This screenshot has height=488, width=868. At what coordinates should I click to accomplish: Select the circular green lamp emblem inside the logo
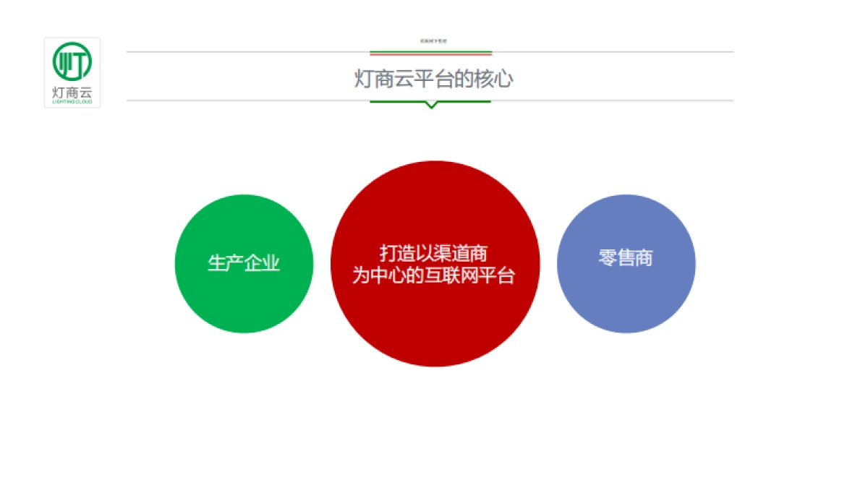click(72, 59)
